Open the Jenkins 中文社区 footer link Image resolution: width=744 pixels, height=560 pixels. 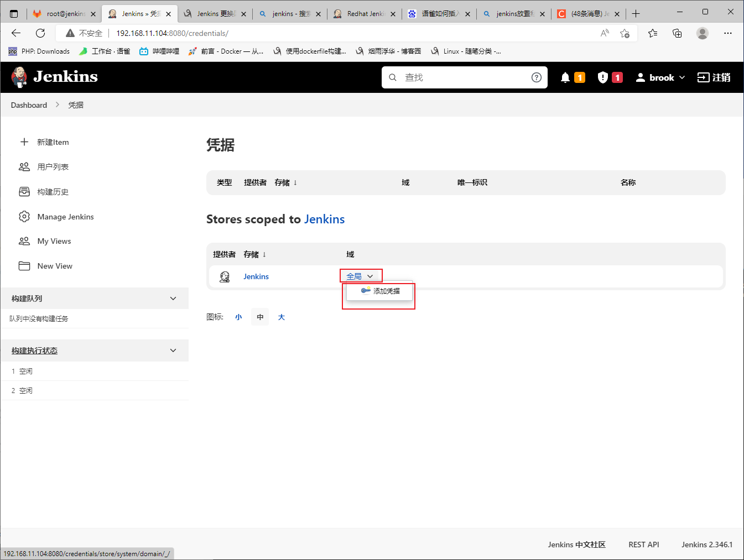pos(577,545)
